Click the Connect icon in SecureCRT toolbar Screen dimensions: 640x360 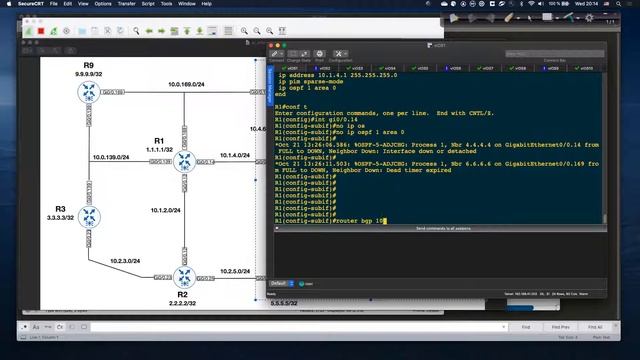[275, 54]
